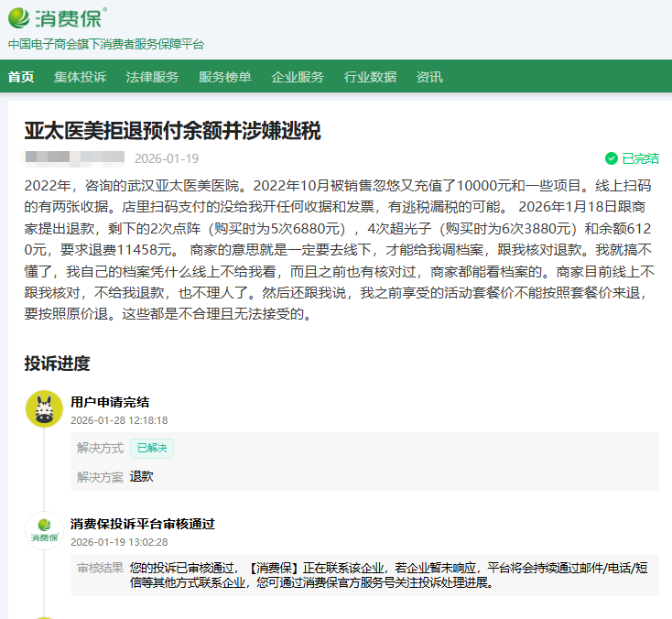Click the 用户申请完结 progress entry title
This screenshot has width=672, height=619.
[x=110, y=401]
